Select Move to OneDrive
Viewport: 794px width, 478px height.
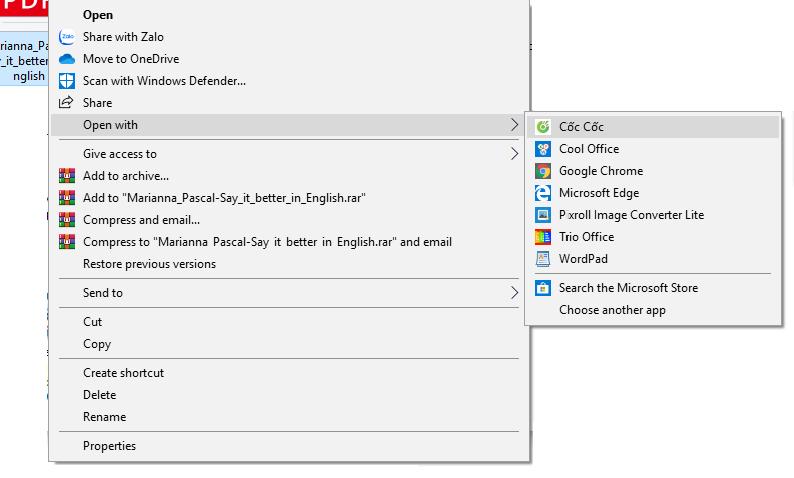290,59
